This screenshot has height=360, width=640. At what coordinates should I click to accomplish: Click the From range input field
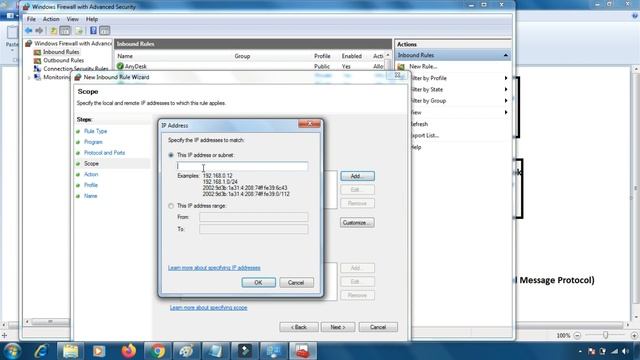(x=253, y=217)
